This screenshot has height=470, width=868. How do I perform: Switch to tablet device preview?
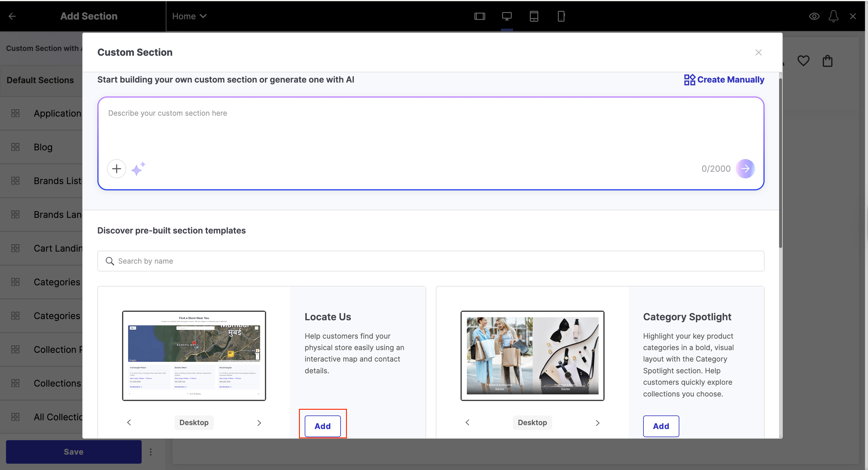pos(534,16)
